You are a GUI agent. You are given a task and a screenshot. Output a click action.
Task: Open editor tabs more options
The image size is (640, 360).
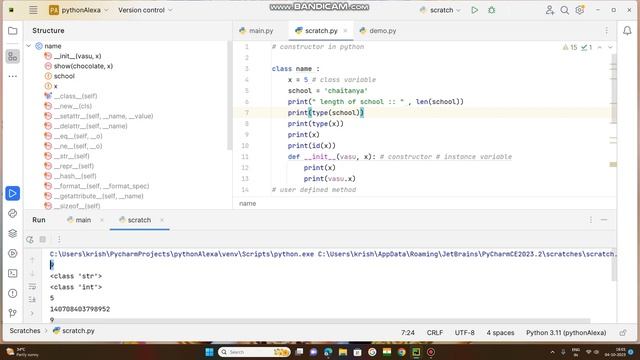tap(607, 31)
